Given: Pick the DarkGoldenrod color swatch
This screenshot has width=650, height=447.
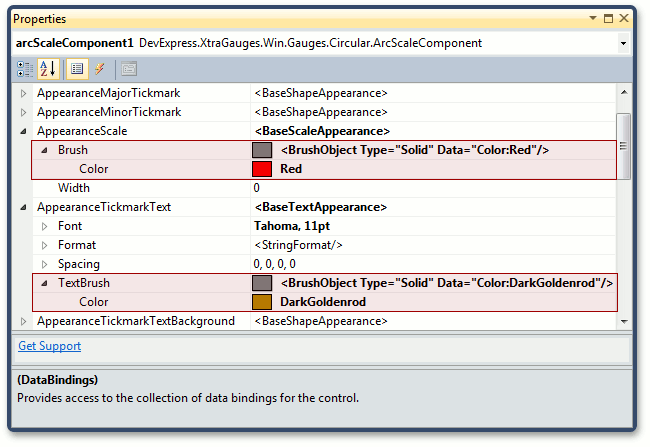Looking at the screenshot, I should pos(262,302).
